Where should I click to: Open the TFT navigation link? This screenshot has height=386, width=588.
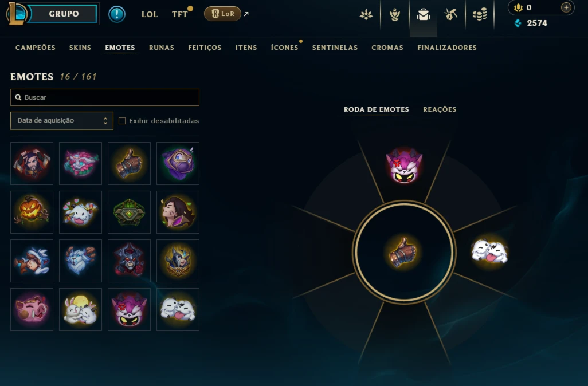[179, 14]
